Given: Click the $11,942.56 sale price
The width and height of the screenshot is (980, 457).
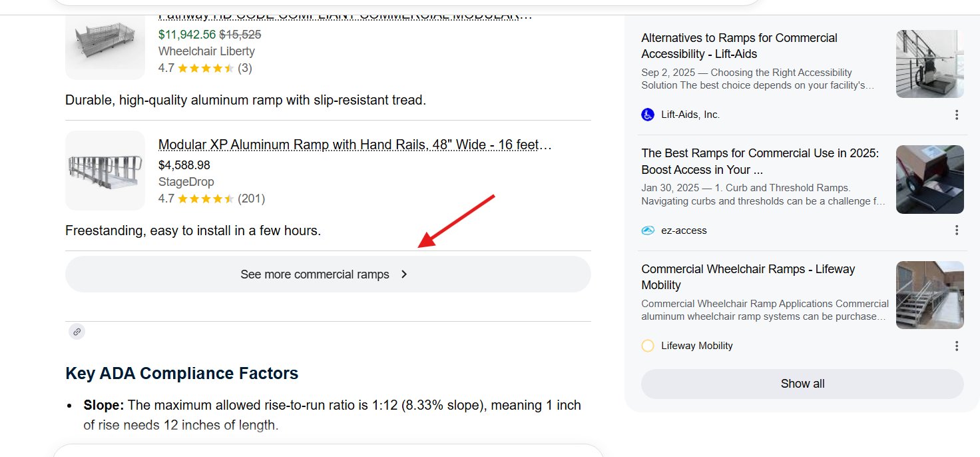Looking at the screenshot, I should pyautogui.click(x=187, y=34).
